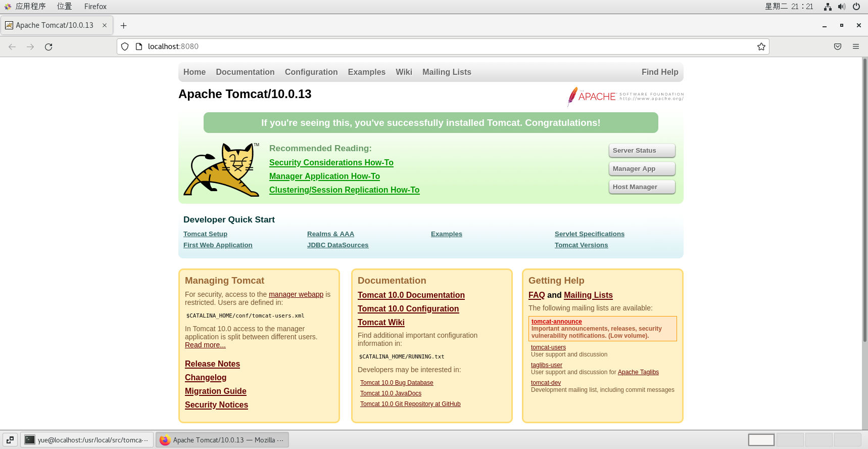The width and height of the screenshot is (868, 449).
Task: Open the taglibs-user mailing list link
Action: pos(547,365)
